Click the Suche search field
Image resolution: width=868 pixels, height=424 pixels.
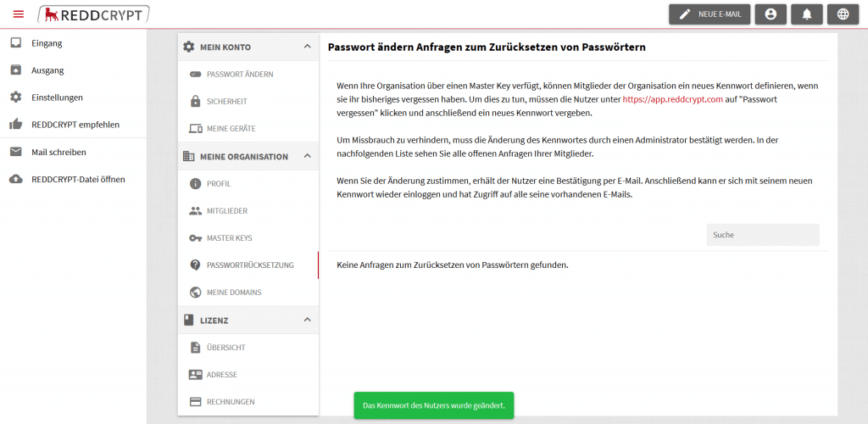pos(762,235)
